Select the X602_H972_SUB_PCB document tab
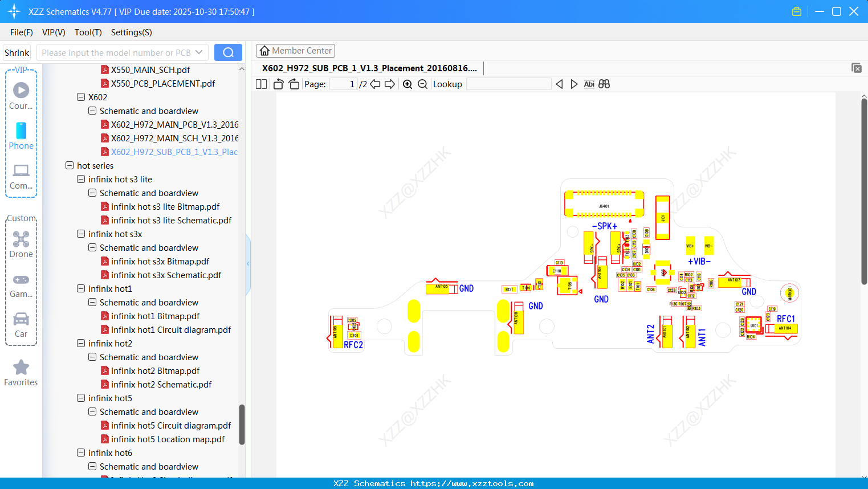The width and height of the screenshot is (868, 489). (x=369, y=68)
